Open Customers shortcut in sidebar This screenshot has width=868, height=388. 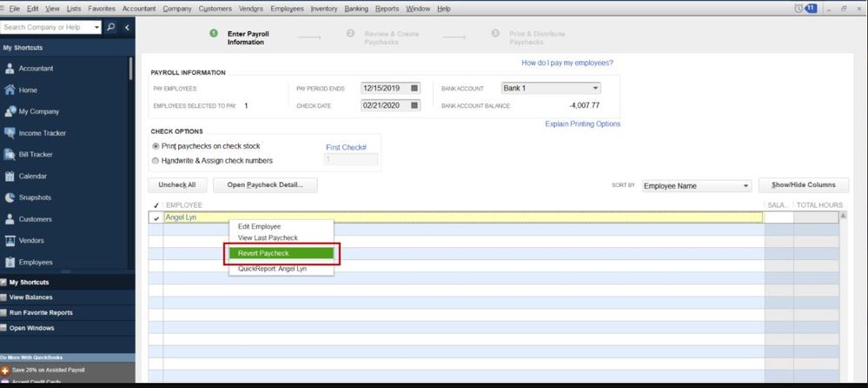click(36, 219)
